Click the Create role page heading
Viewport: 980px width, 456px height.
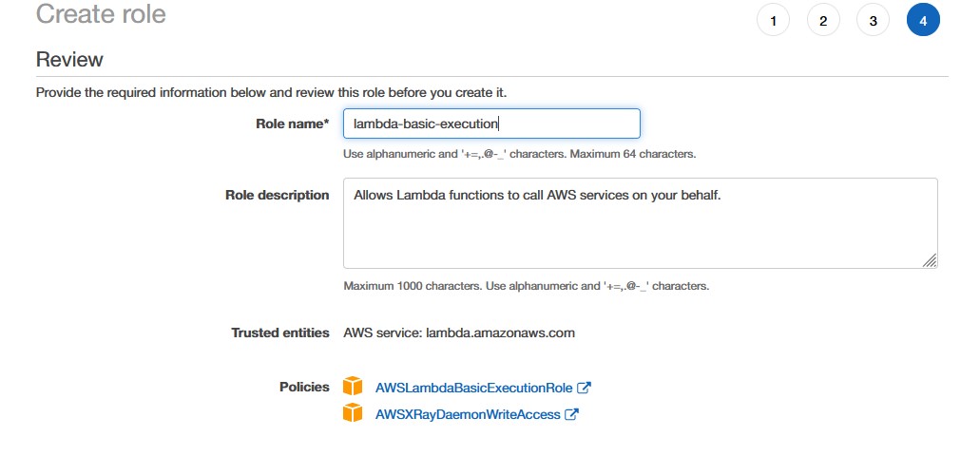coord(102,13)
